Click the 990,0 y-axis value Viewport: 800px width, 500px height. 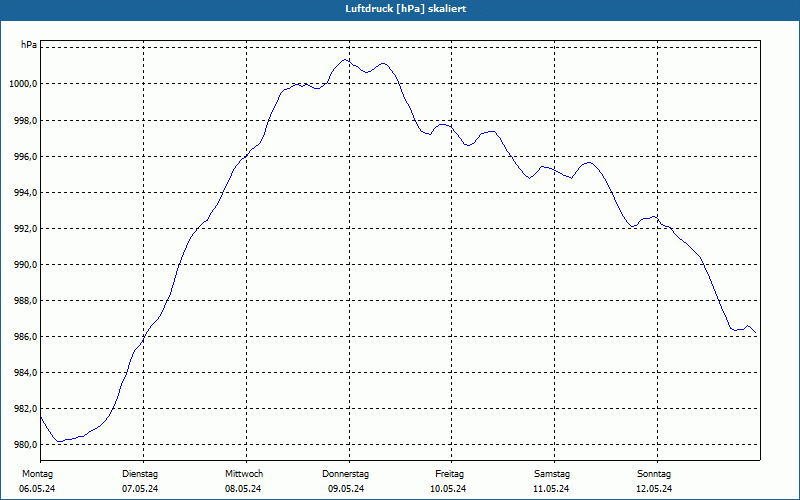tap(25, 265)
